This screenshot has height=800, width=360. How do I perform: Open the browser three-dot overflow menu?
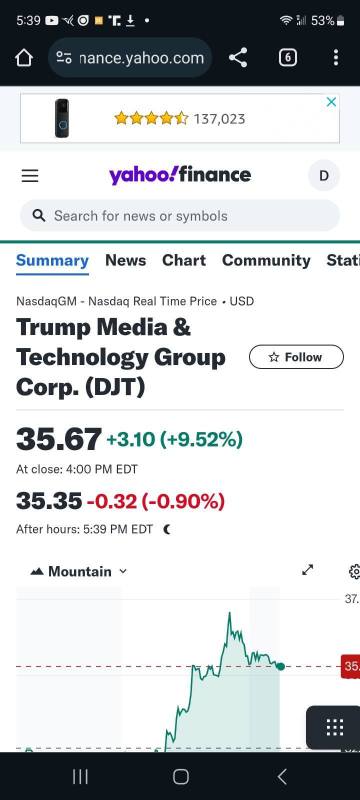[336, 58]
